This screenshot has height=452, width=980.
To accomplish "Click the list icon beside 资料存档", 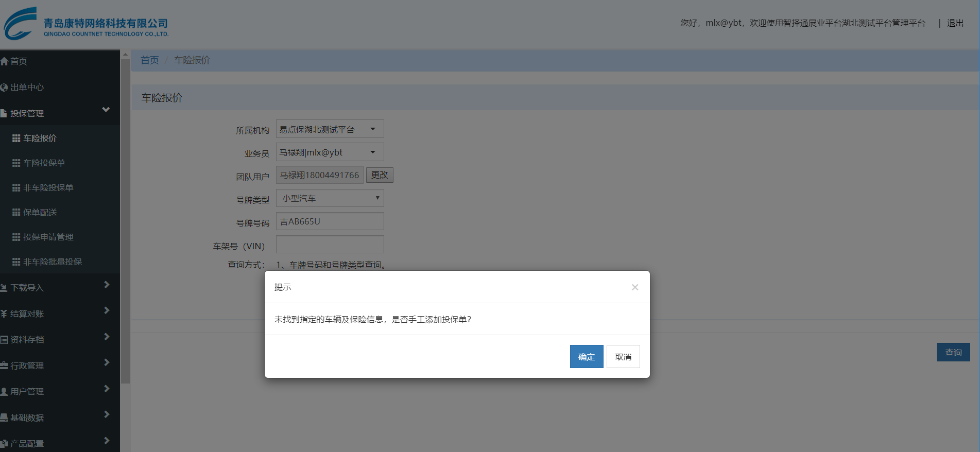I will 4,340.
